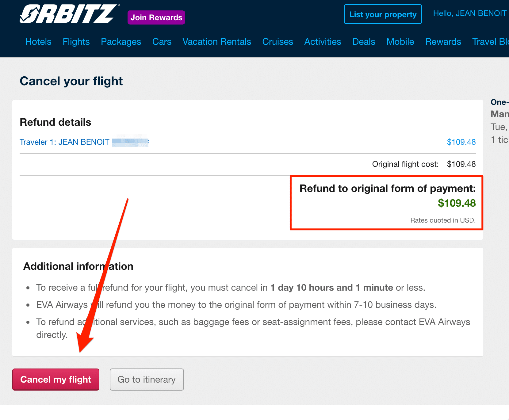This screenshot has width=509, height=420.
Task: Click the $109.48 traveler price link
Action: point(461,142)
